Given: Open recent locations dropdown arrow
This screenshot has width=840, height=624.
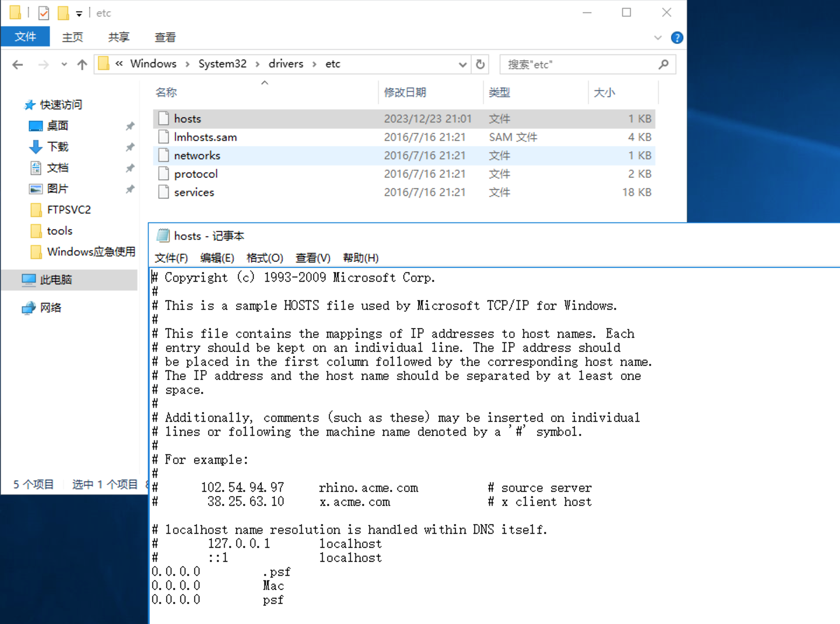Looking at the screenshot, I should click(x=64, y=65).
